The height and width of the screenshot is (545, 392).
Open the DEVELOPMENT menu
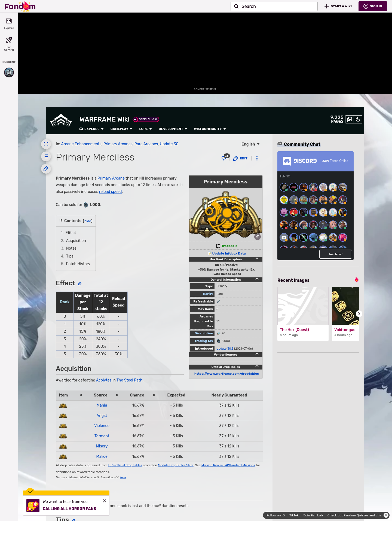[x=173, y=129]
